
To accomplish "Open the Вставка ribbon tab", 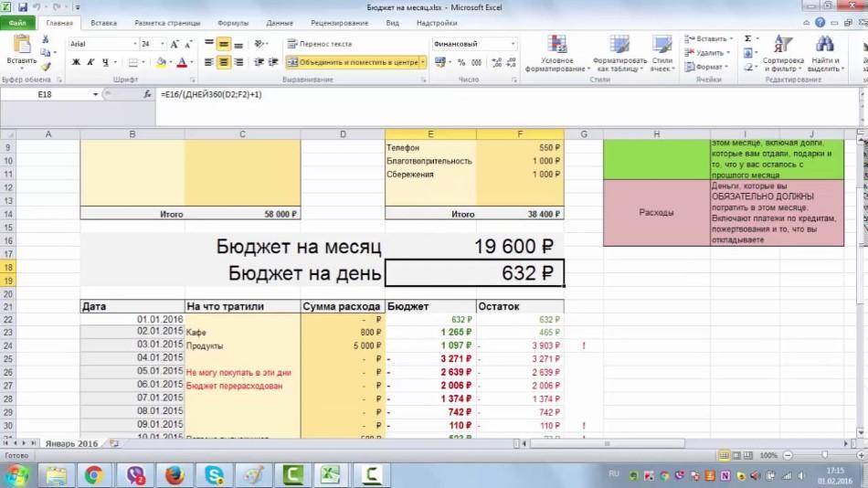I will (x=104, y=22).
